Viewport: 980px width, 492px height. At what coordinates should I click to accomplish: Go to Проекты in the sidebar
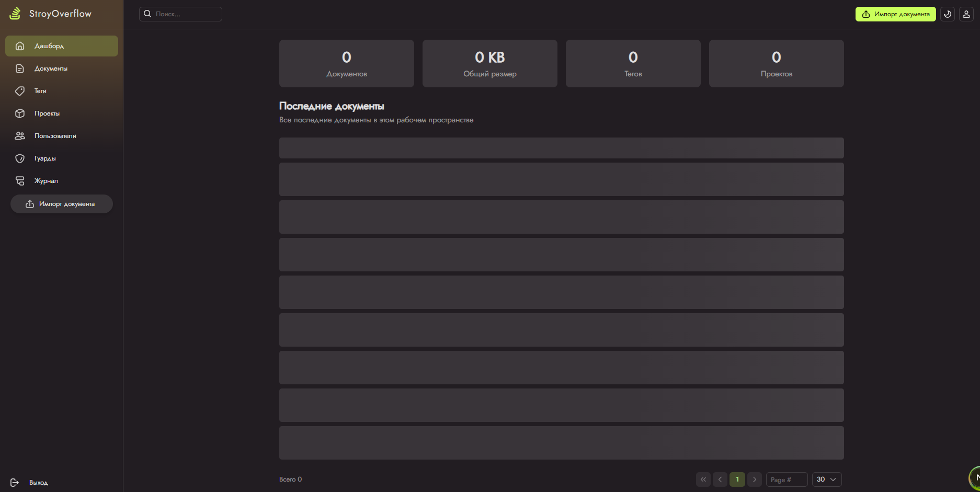point(62,113)
